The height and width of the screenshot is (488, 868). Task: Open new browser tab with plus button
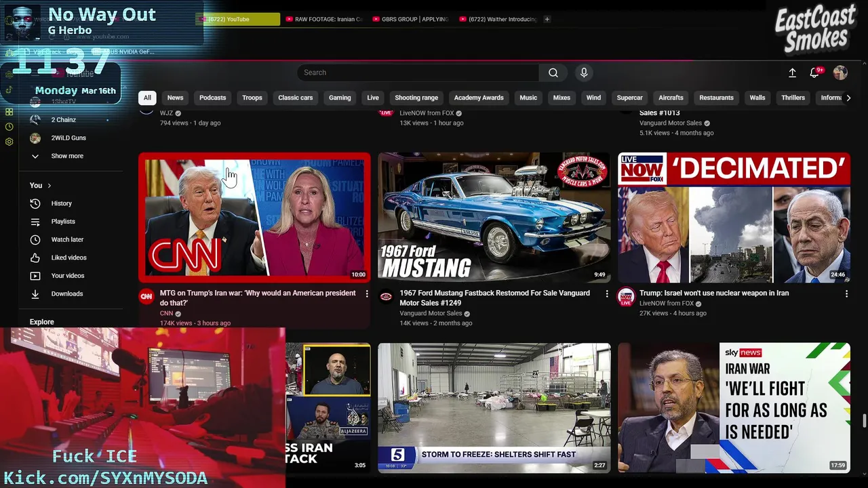547,19
